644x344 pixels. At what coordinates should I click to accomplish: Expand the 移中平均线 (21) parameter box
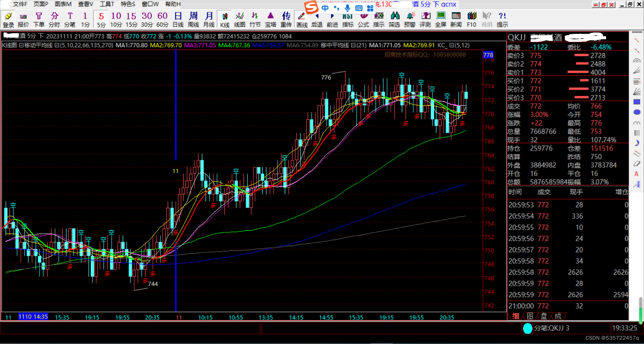pos(353,45)
